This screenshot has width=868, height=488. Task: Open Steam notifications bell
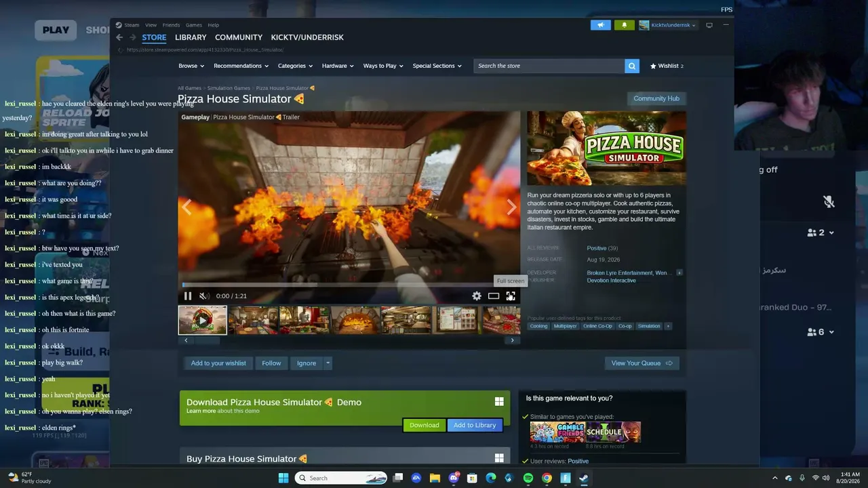[x=625, y=25]
